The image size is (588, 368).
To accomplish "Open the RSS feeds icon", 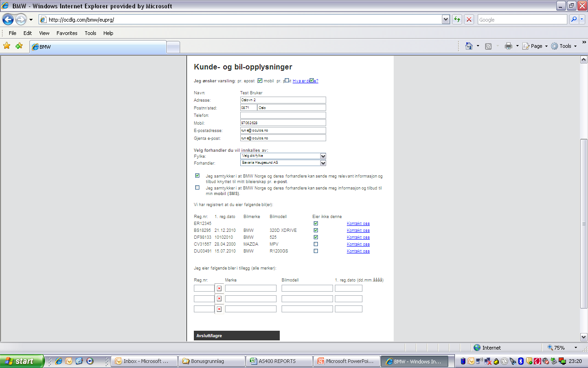I will click(488, 46).
